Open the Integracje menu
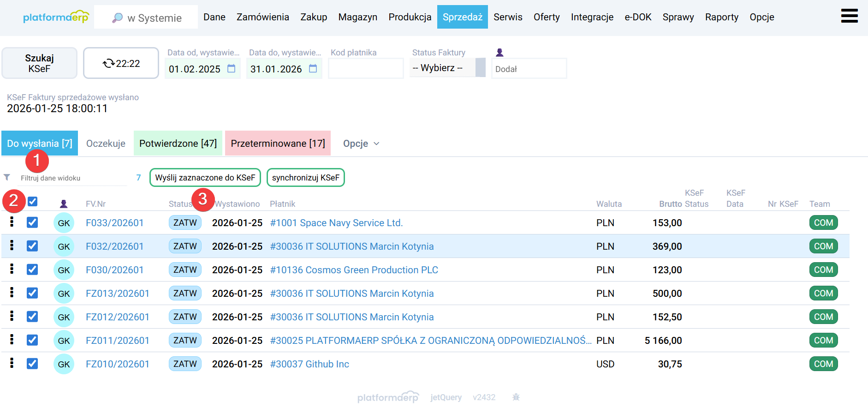The image size is (868, 408). point(592,17)
